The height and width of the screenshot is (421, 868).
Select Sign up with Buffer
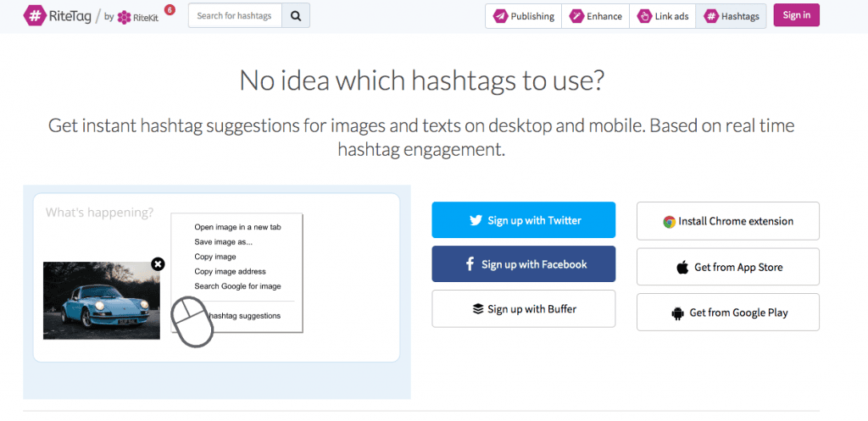pos(524,308)
